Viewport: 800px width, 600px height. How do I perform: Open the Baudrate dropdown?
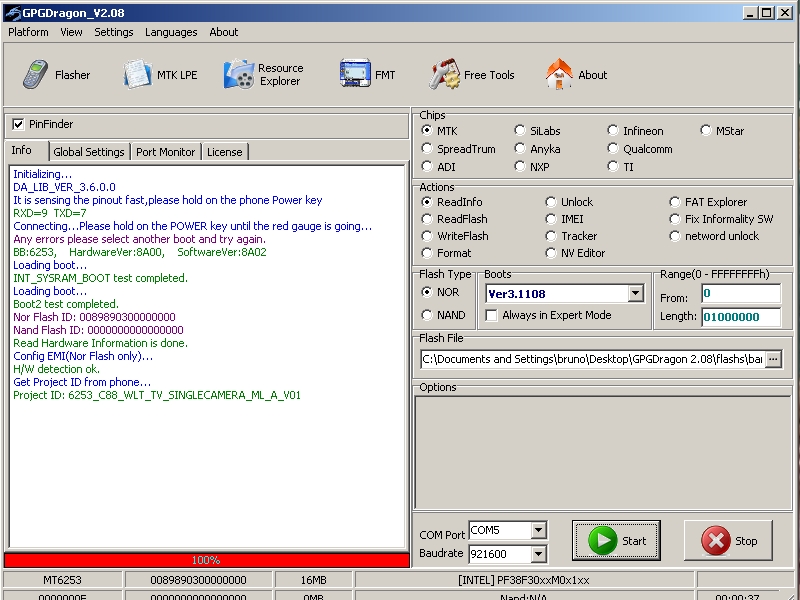tap(538, 554)
